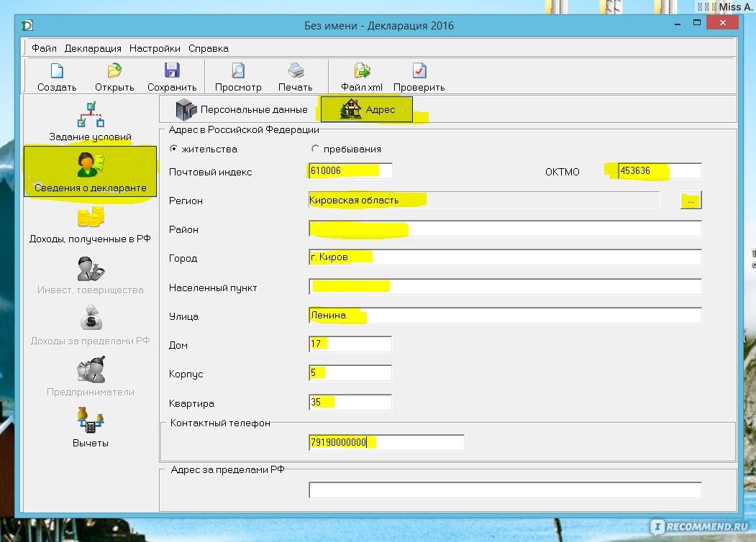Click the Адрес за пределами РФ field
756x542 pixels.
tap(505, 490)
